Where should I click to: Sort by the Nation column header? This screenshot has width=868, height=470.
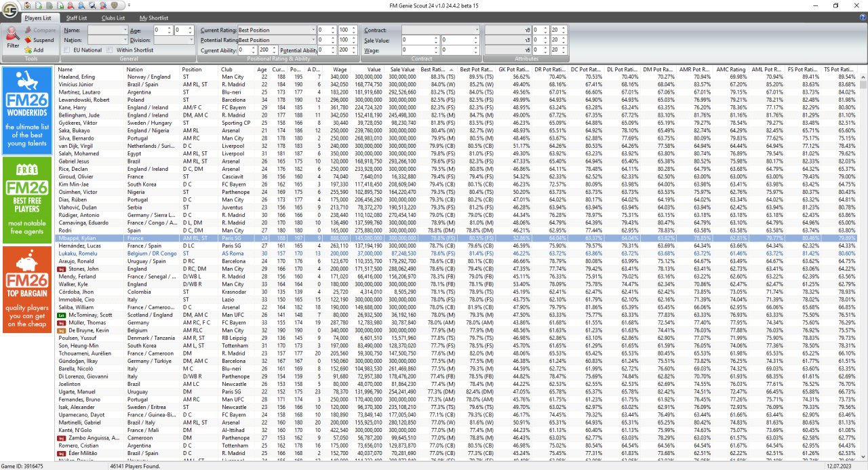coord(153,69)
